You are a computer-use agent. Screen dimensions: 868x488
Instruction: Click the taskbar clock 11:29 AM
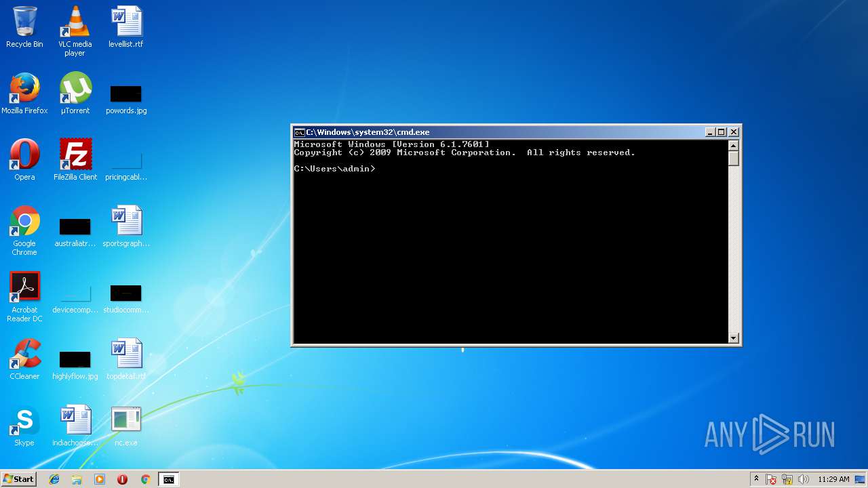[833, 479]
